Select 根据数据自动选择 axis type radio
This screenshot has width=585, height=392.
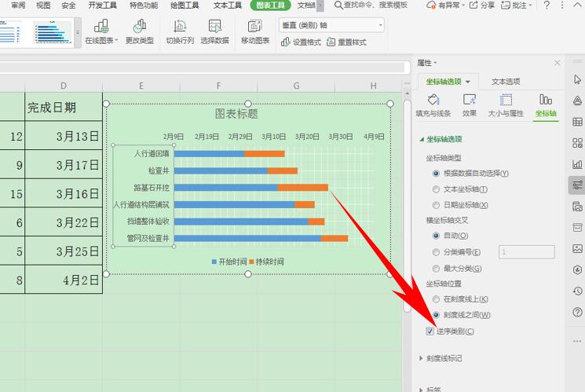[x=436, y=174]
